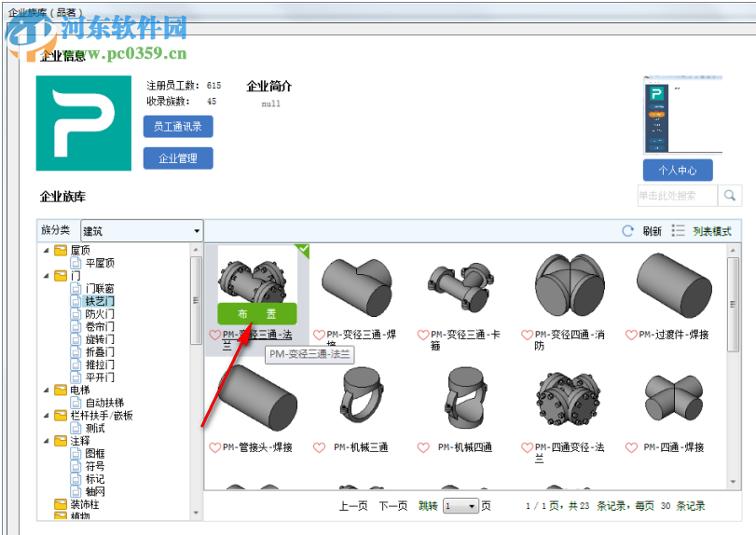Select 测试 tree item
This screenshot has height=535, width=756.
tap(95, 428)
